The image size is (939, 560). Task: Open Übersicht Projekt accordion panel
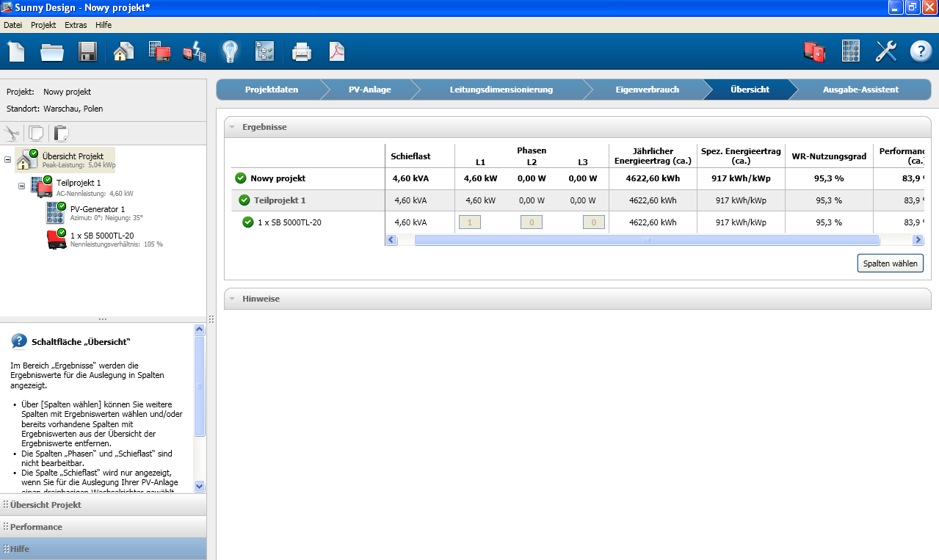tap(103, 505)
